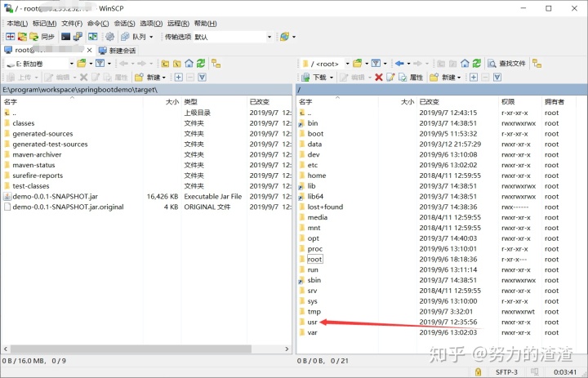Open the 远程(R) menu
Image resolution: width=588 pixels, height=378 pixels.
tap(178, 23)
